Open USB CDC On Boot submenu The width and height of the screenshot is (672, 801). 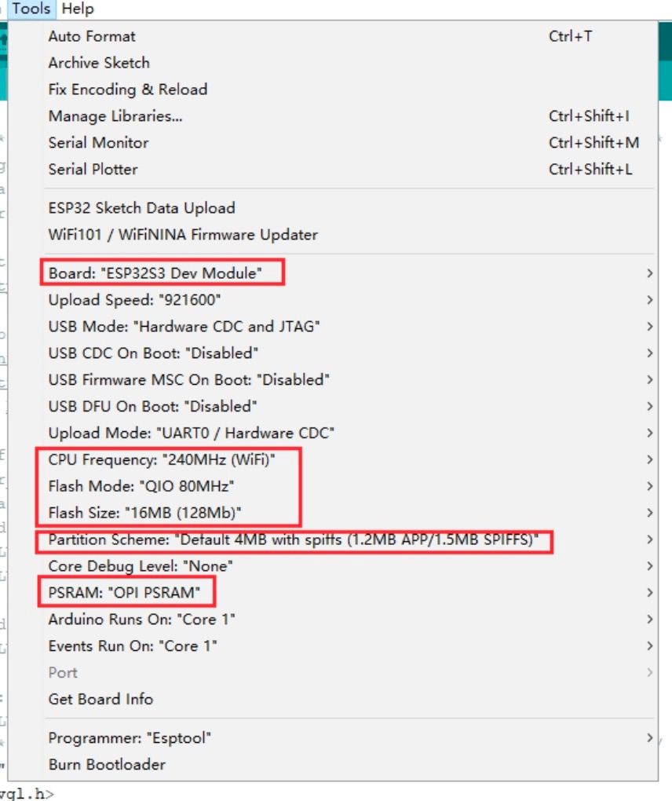(333, 353)
